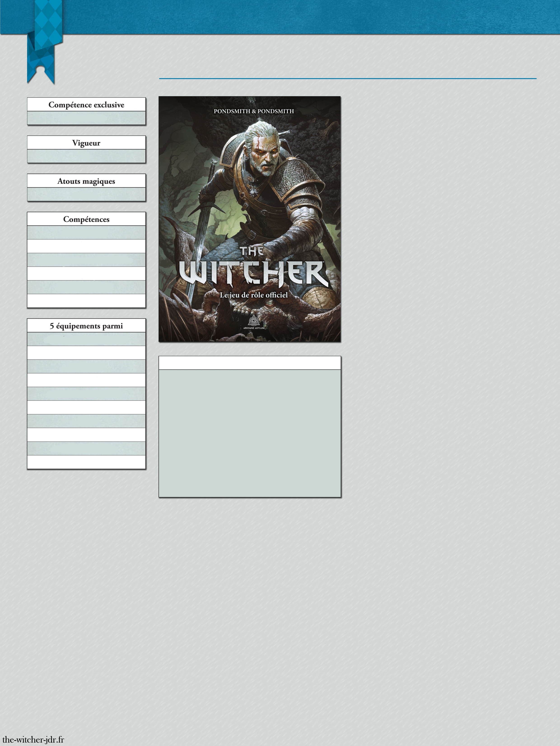Click field under Vigueur
560x746 pixels.
(x=86, y=156)
